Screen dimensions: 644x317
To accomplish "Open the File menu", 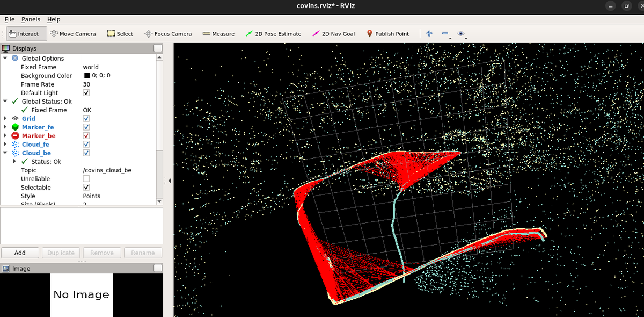I will pyautogui.click(x=10, y=19).
